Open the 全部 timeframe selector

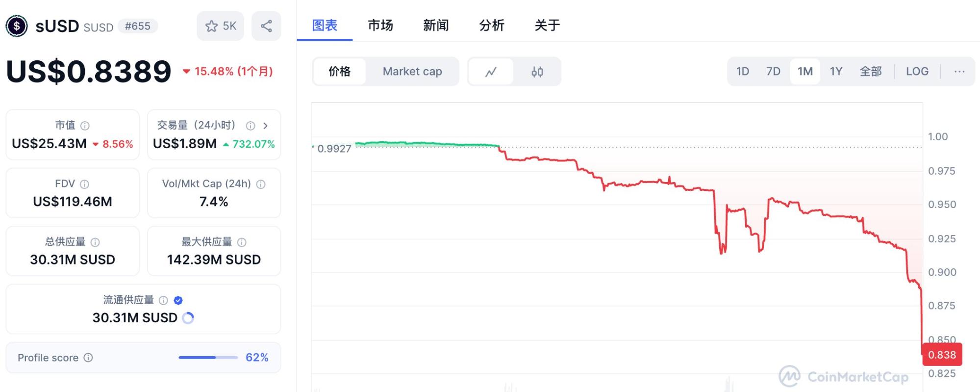point(872,71)
